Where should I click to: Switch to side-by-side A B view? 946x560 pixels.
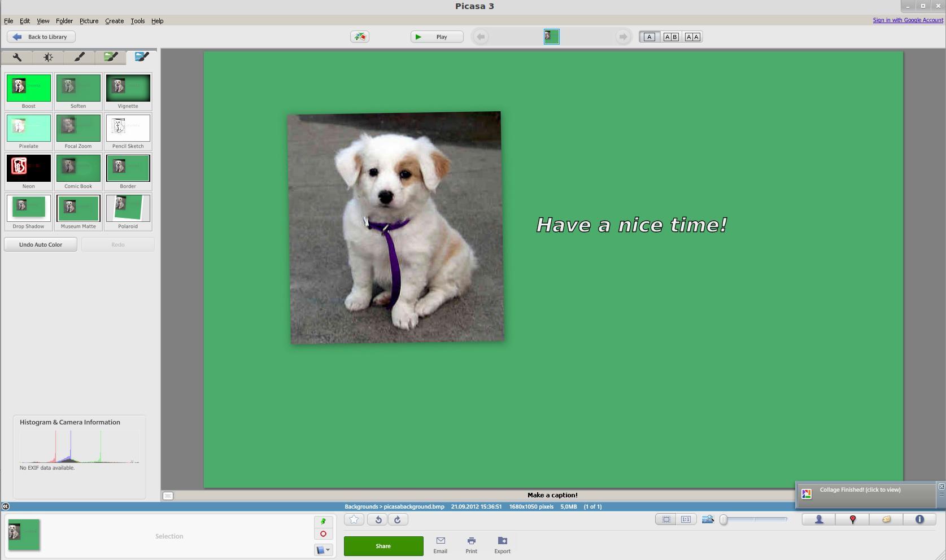pos(671,37)
